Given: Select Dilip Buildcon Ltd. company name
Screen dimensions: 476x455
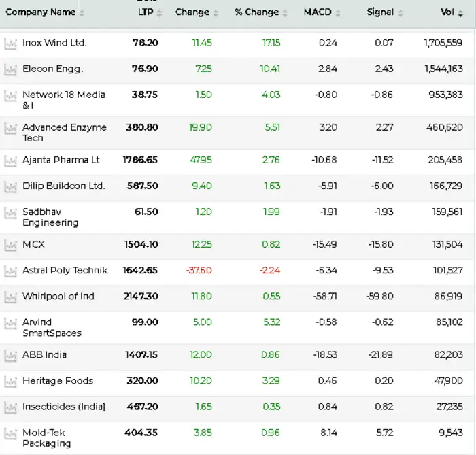Looking at the screenshot, I should [x=63, y=186].
